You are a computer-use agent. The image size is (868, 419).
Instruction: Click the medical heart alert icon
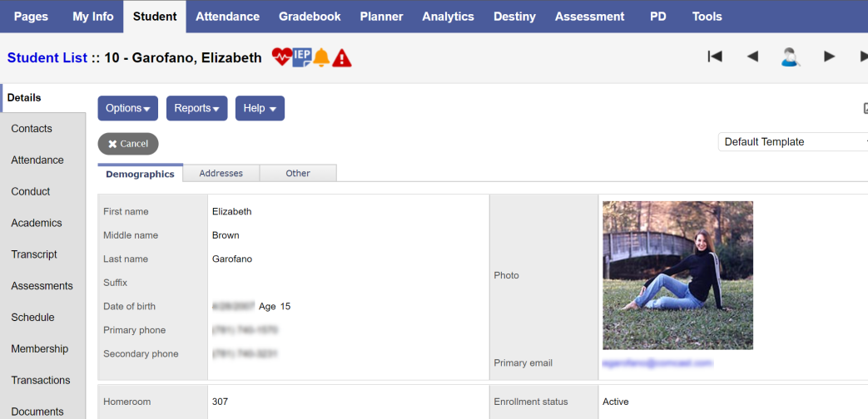[x=281, y=57]
